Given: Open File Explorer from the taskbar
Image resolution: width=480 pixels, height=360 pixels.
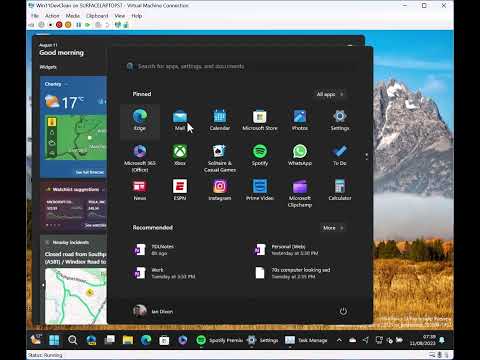Looking at the screenshot, I should tap(128, 340).
